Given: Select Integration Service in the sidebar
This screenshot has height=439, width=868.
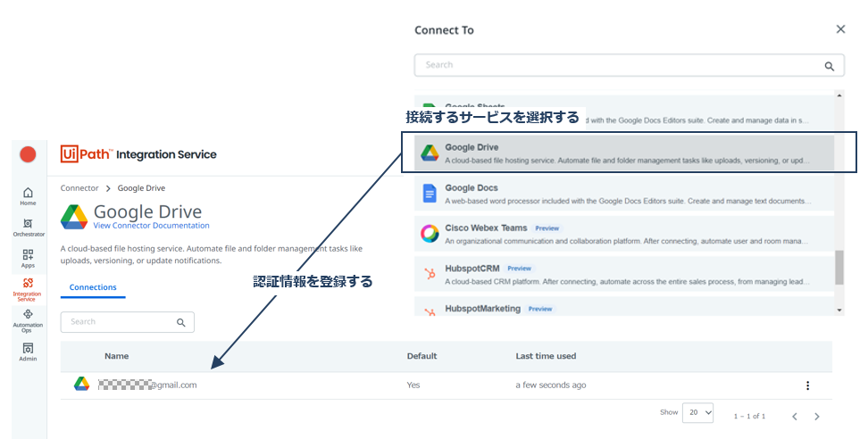Looking at the screenshot, I should point(28,289).
